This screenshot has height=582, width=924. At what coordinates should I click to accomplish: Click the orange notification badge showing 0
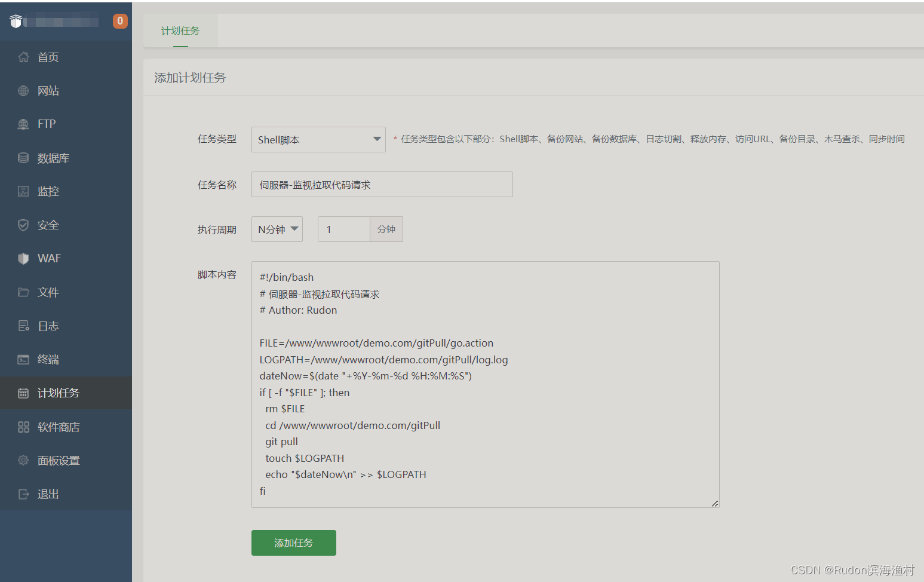[120, 21]
